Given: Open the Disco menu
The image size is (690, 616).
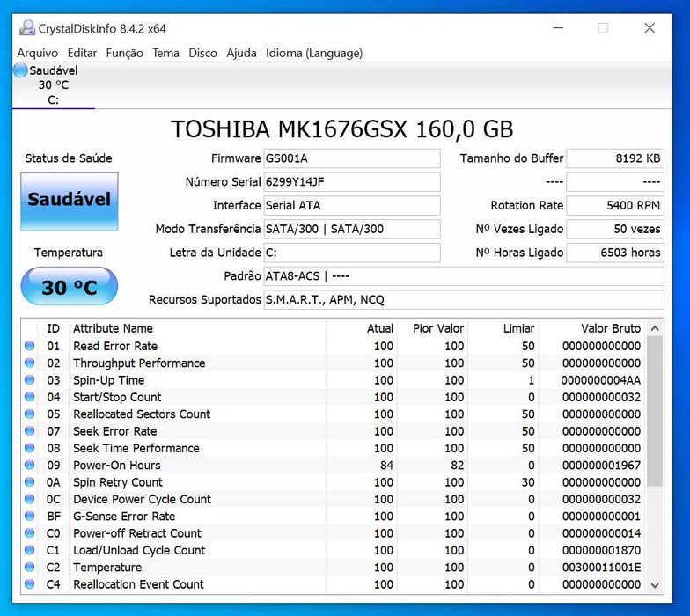Looking at the screenshot, I should (x=202, y=53).
